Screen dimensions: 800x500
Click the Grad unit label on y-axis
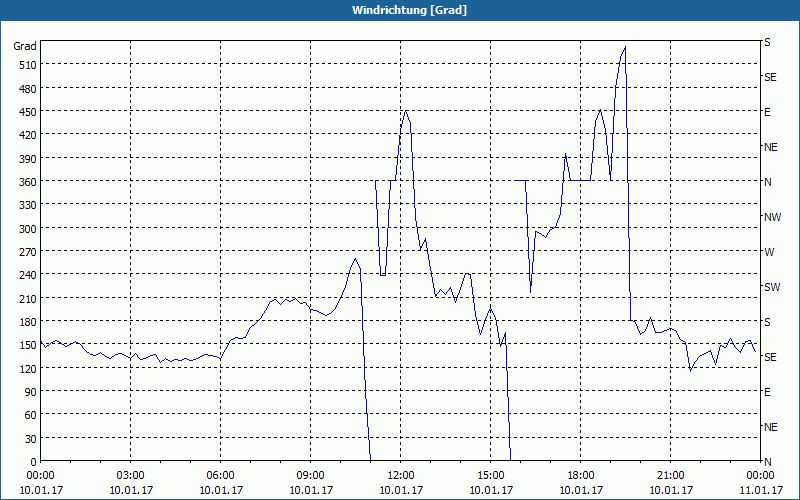(x=25, y=46)
